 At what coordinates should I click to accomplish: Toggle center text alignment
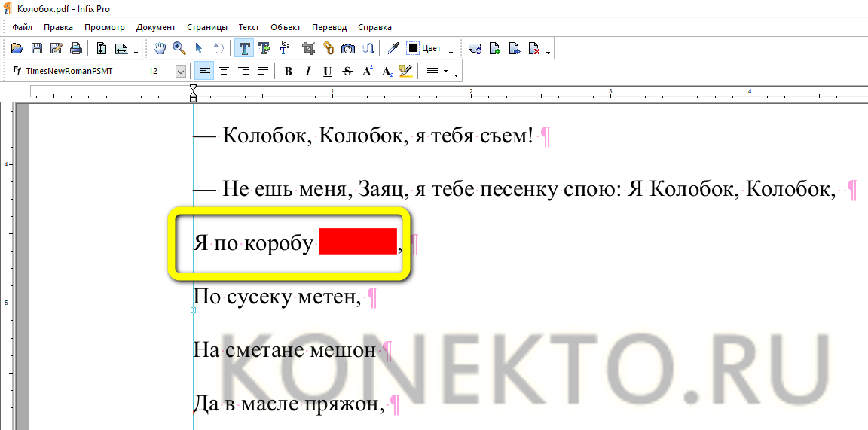pyautogui.click(x=224, y=71)
